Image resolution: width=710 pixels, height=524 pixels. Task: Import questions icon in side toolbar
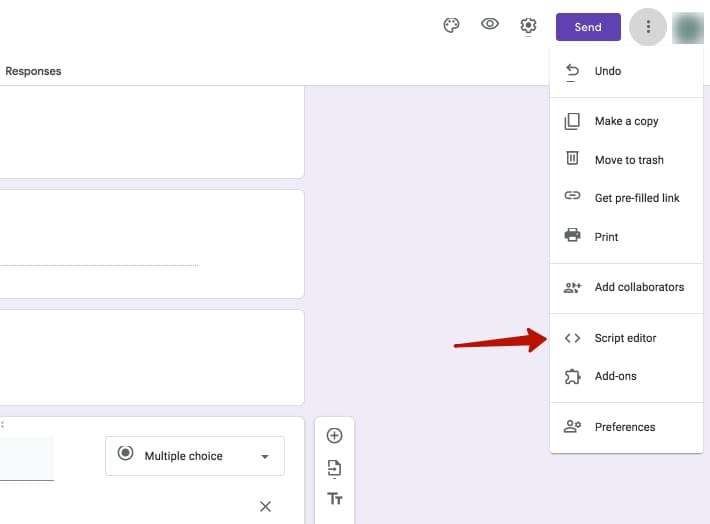[x=334, y=468]
